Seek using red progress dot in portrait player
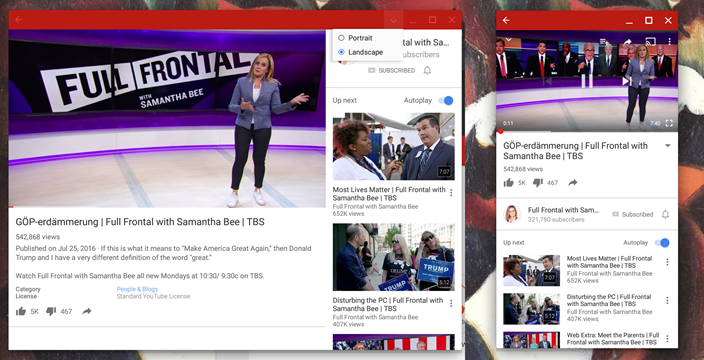 pos(500,132)
